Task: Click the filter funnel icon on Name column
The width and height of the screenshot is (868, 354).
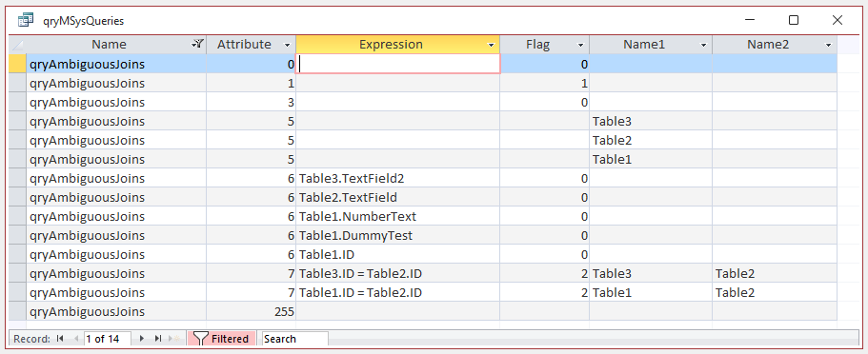Action: click(x=197, y=44)
